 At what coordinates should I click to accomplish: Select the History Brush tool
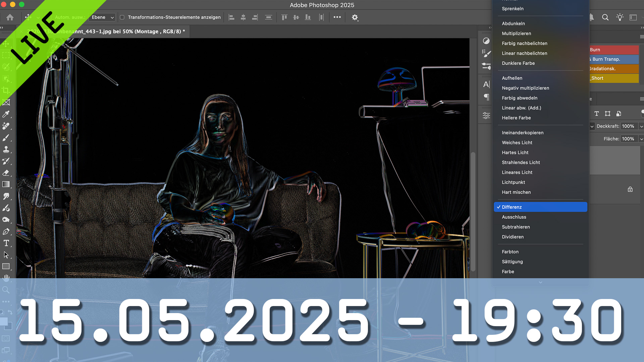point(6,161)
